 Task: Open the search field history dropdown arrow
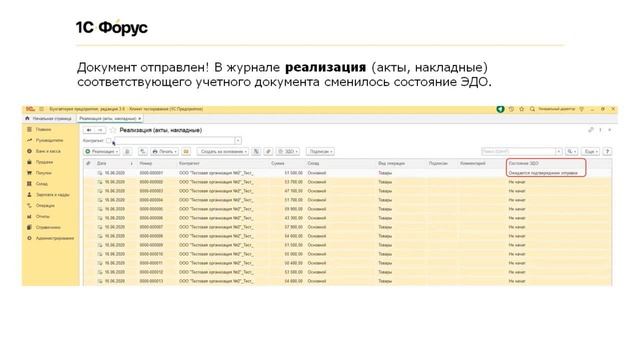(x=559, y=151)
